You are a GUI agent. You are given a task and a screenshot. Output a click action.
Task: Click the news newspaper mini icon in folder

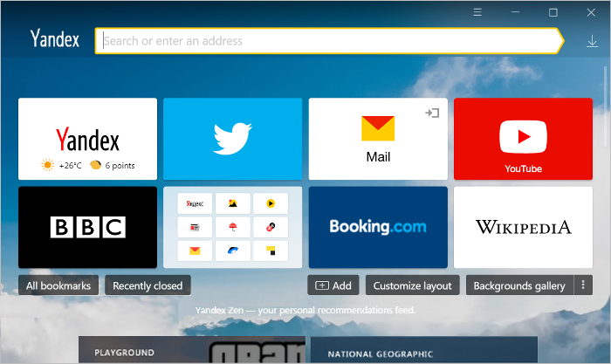pyautogui.click(x=195, y=227)
